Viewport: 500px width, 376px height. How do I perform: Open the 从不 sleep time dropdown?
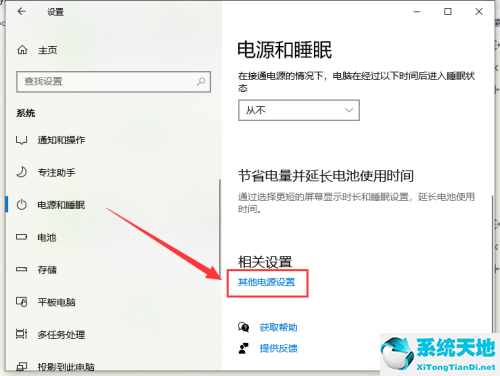[x=299, y=110]
